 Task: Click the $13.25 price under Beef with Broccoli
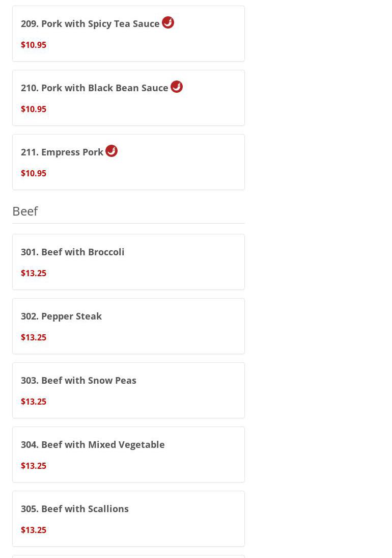tap(34, 273)
